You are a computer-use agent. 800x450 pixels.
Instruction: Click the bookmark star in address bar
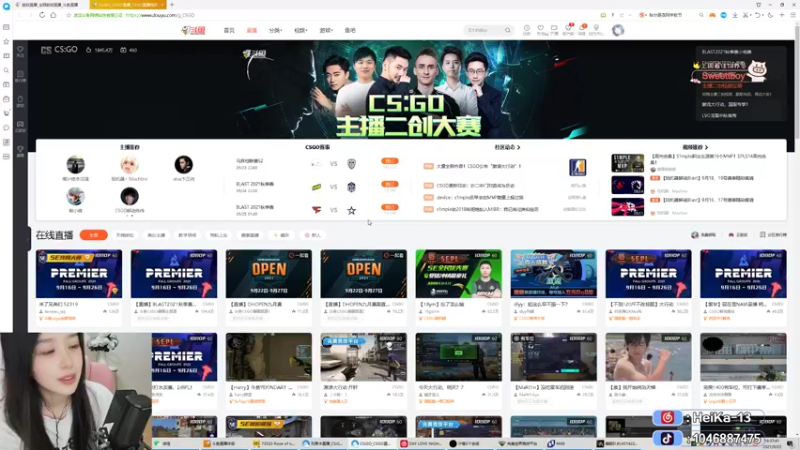[68, 15]
